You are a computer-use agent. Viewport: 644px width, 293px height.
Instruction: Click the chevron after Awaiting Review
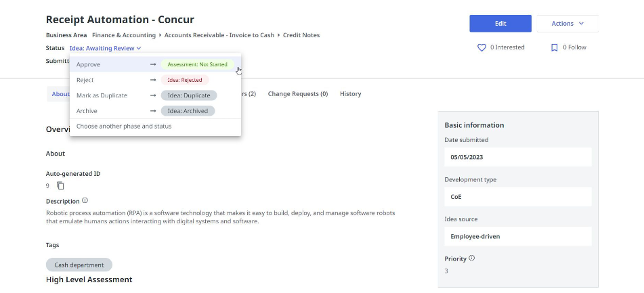[139, 49]
